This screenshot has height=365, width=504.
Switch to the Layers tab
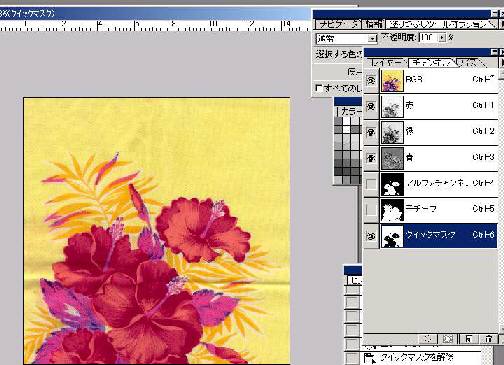coord(386,63)
